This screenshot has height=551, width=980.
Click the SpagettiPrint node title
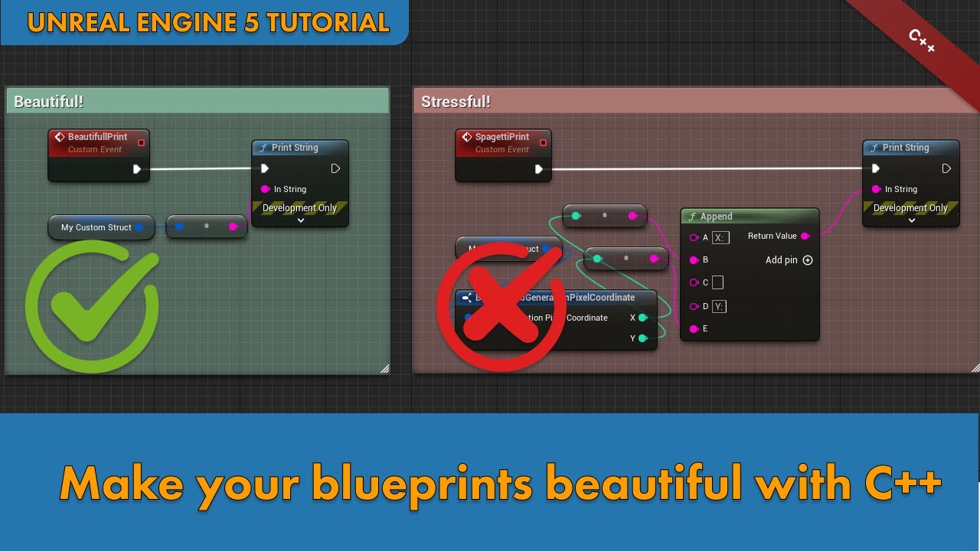pos(502,137)
